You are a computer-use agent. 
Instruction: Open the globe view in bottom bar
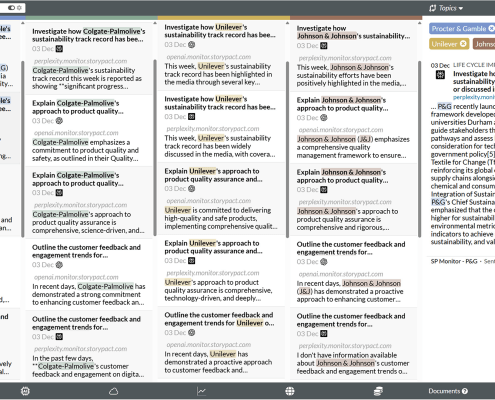click(290, 391)
